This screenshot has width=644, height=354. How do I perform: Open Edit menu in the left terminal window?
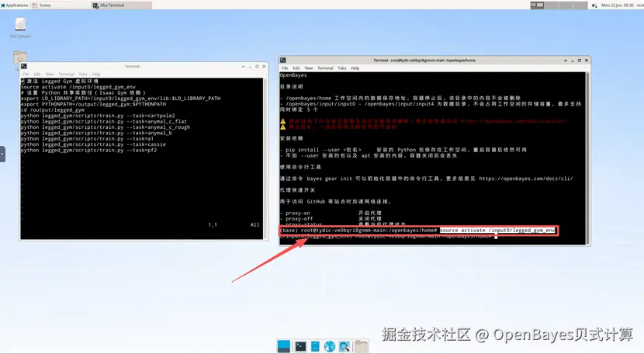pos(37,74)
